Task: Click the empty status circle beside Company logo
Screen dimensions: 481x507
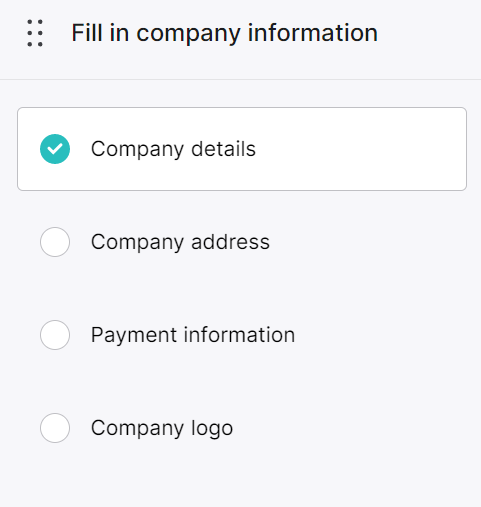Action: coord(55,428)
